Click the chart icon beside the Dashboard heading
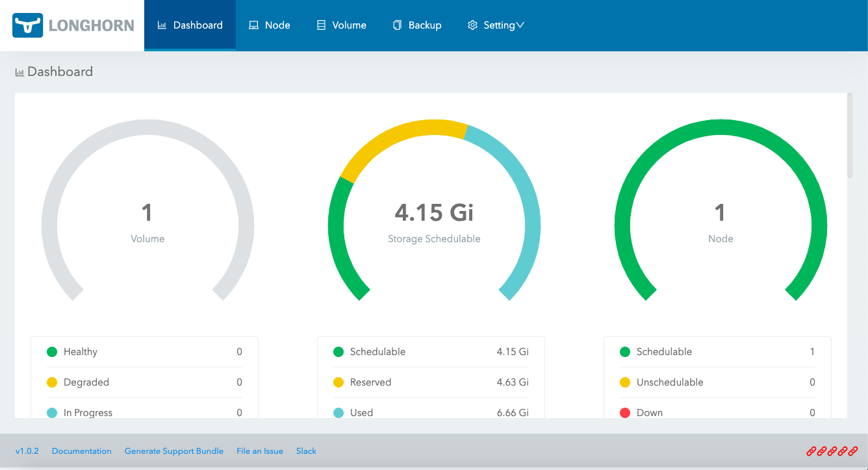Screen dimensions: 868x470 (x=19, y=72)
